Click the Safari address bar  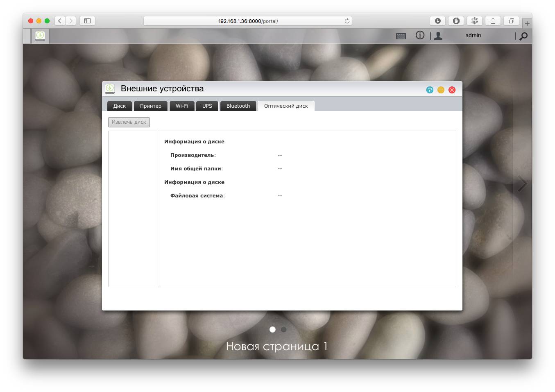pos(248,21)
